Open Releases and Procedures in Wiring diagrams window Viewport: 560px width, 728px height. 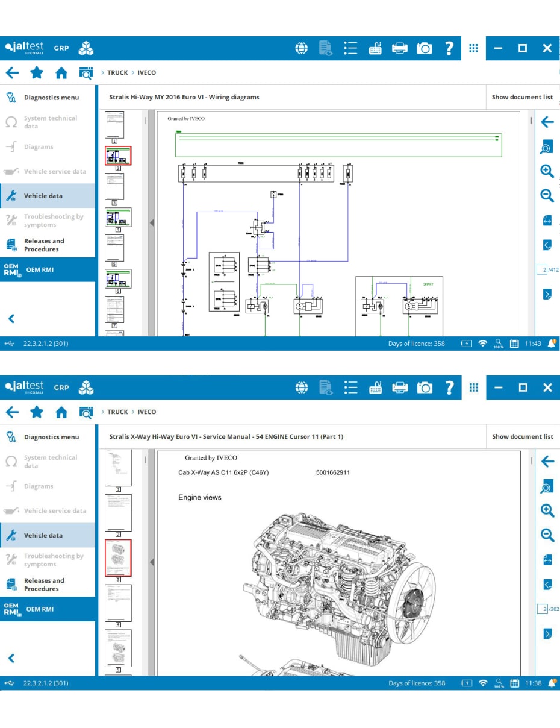click(48, 245)
